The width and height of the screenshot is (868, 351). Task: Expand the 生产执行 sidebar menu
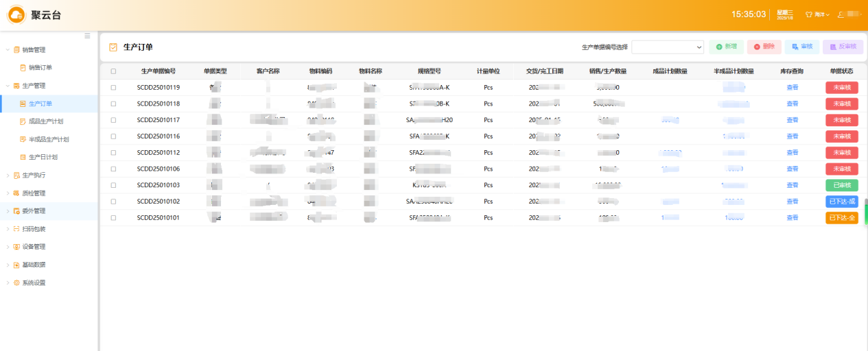tap(34, 175)
